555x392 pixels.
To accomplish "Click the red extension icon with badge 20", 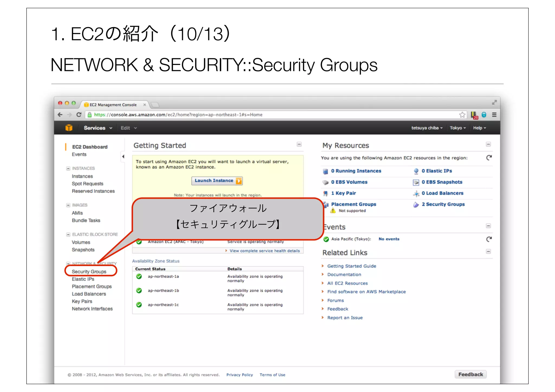I will tap(474, 115).
